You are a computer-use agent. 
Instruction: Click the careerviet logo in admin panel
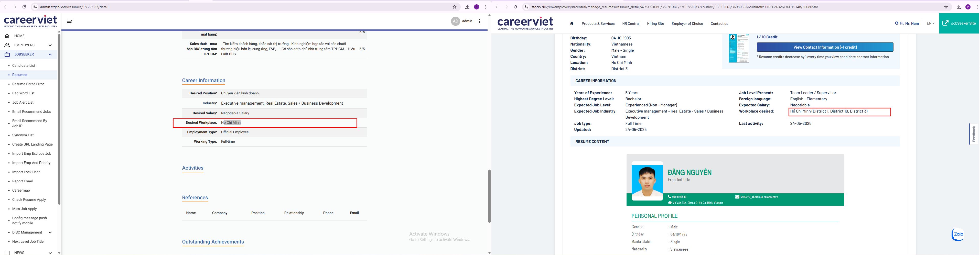tap(30, 21)
